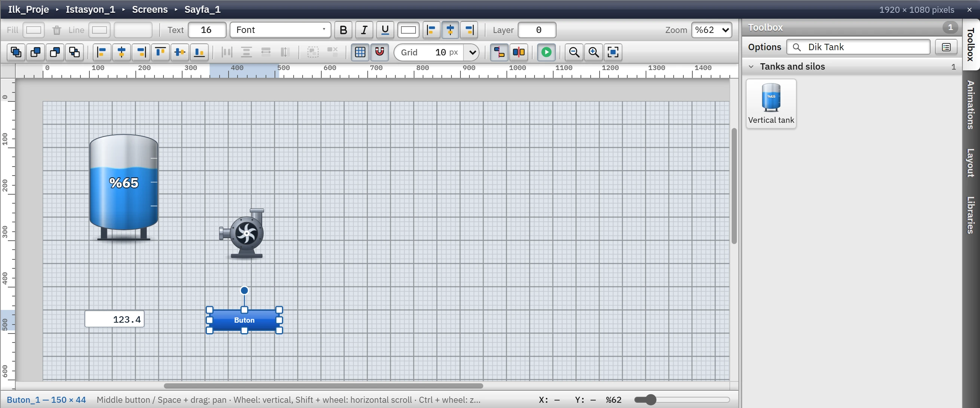Click the bring to front icon

pos(16,52)
